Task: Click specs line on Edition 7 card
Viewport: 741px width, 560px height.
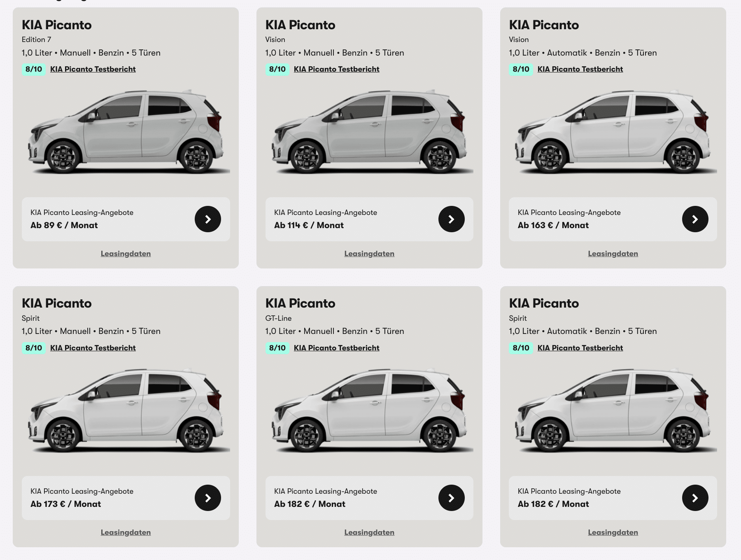Action: coord(91,53)
